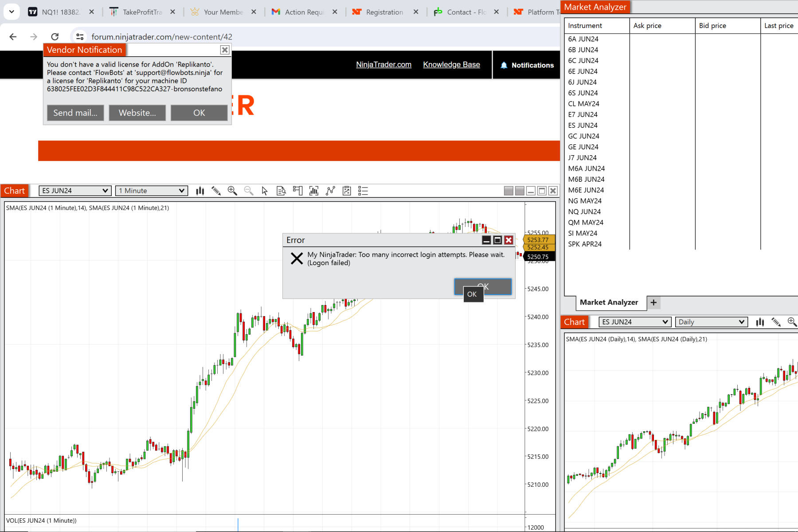
Task: Click the browser back arrow
Action: pos(13,37)
